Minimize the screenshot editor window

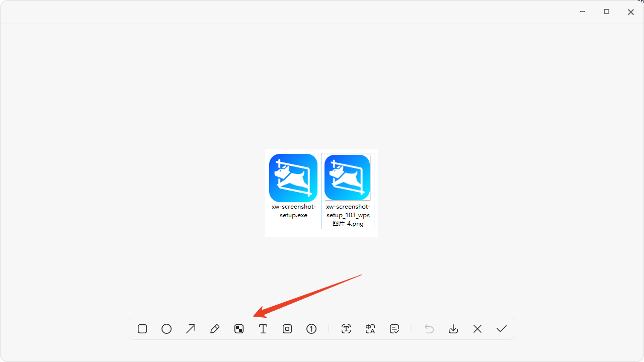click(x=583, y=12)
